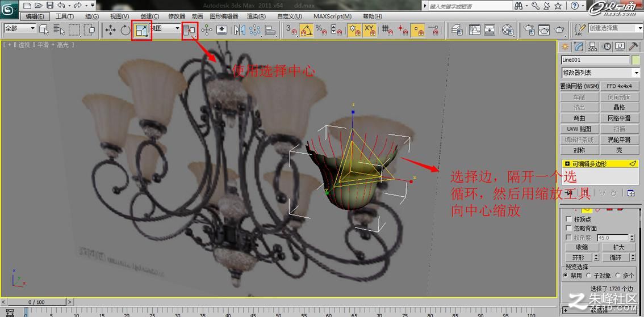Click the Edit Named Selection Sets icon
Image resolution: width=644 pixels, height=317 pixels.
(x=580, y=29)
